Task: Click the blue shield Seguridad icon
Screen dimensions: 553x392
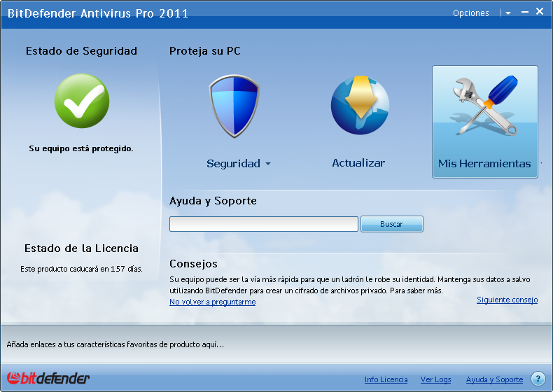Action: 234,106
